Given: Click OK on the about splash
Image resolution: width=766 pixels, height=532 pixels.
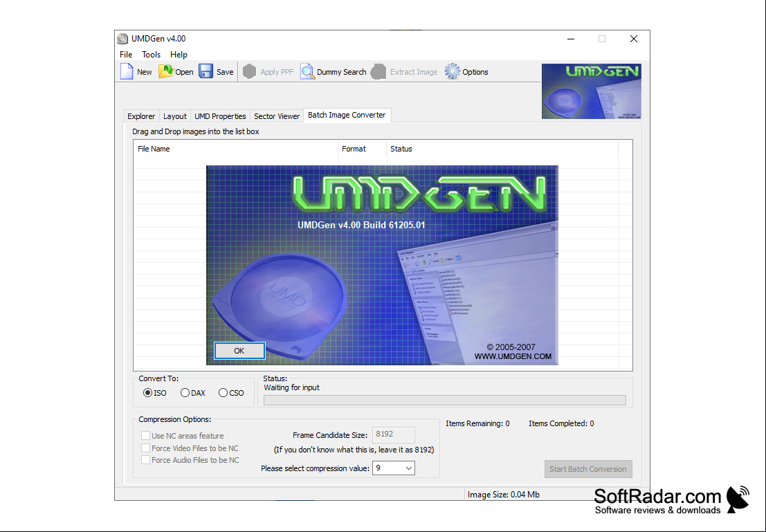Looking at the screenshot, I should 239,351.
